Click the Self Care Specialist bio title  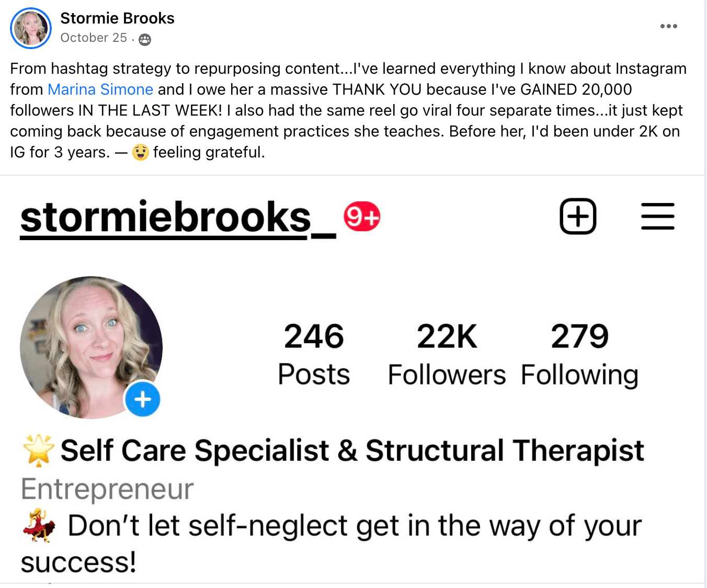[x=352, y=451]
